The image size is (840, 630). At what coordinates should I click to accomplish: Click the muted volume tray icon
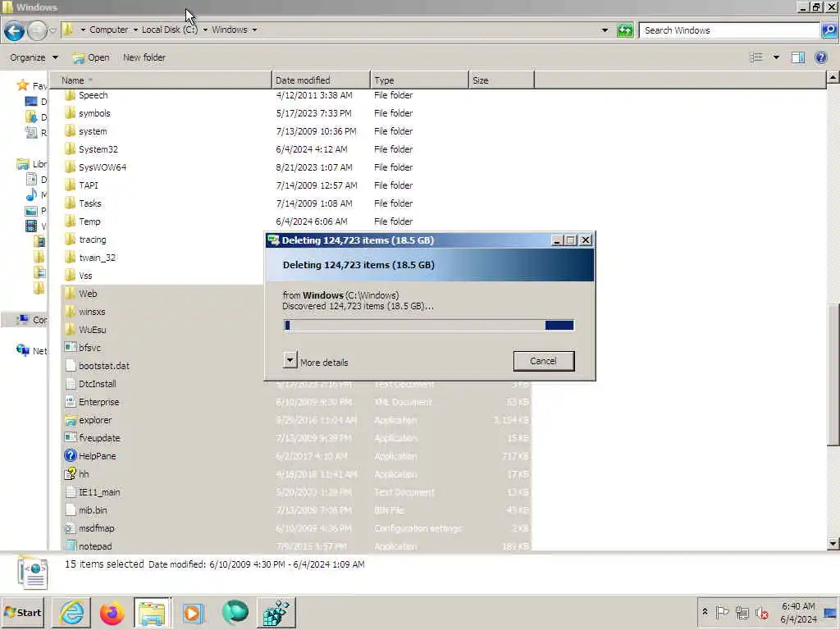762,612
